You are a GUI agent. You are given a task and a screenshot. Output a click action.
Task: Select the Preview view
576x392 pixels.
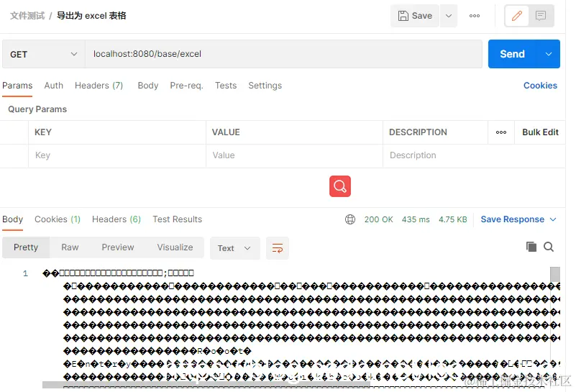117,247
